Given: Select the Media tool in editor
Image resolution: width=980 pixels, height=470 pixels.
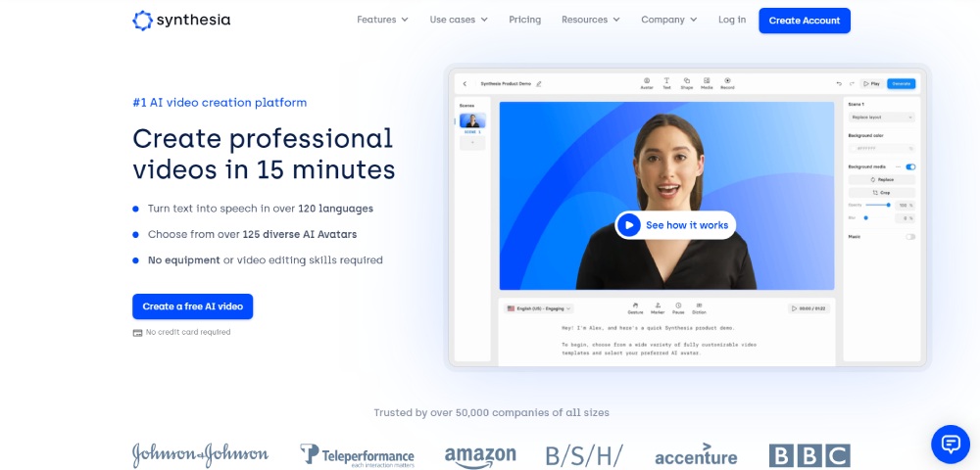Looking at the screenshot, I should coord(707,83).
